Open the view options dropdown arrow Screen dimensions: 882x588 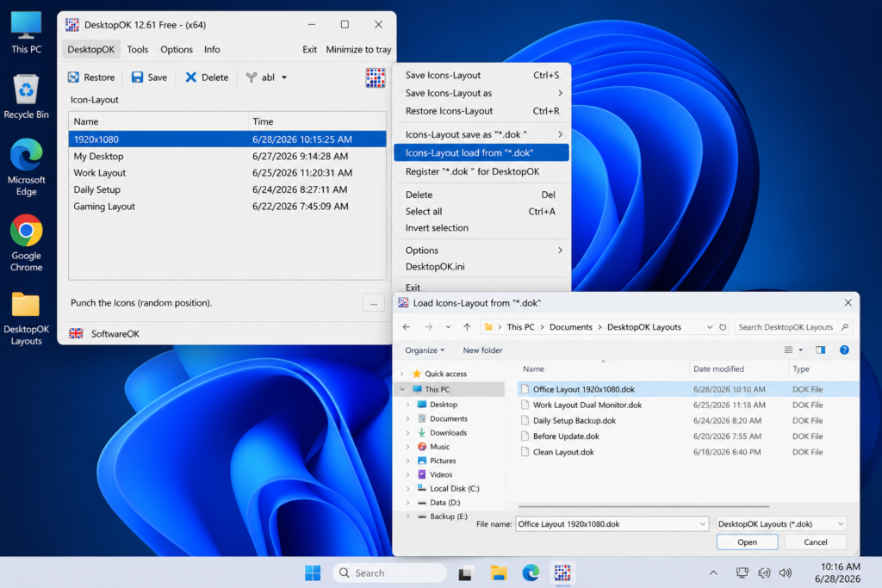[801, 350]
